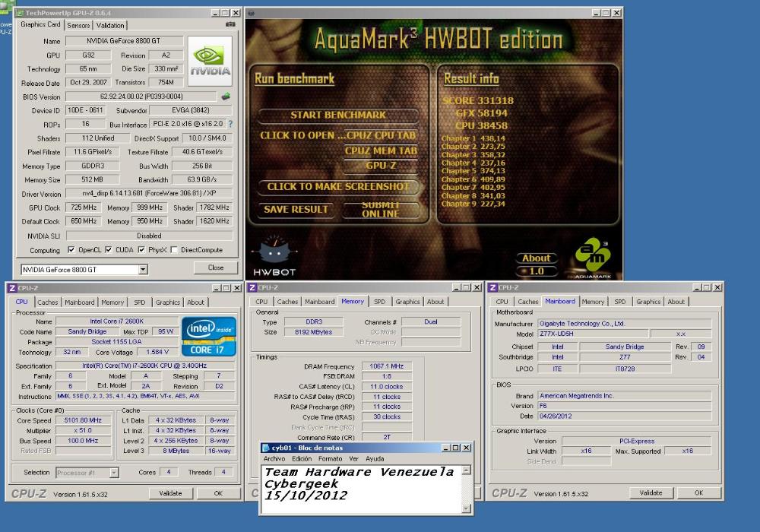
Task: Click the SCORE 331318 result text
Action: tap(477, 101)
